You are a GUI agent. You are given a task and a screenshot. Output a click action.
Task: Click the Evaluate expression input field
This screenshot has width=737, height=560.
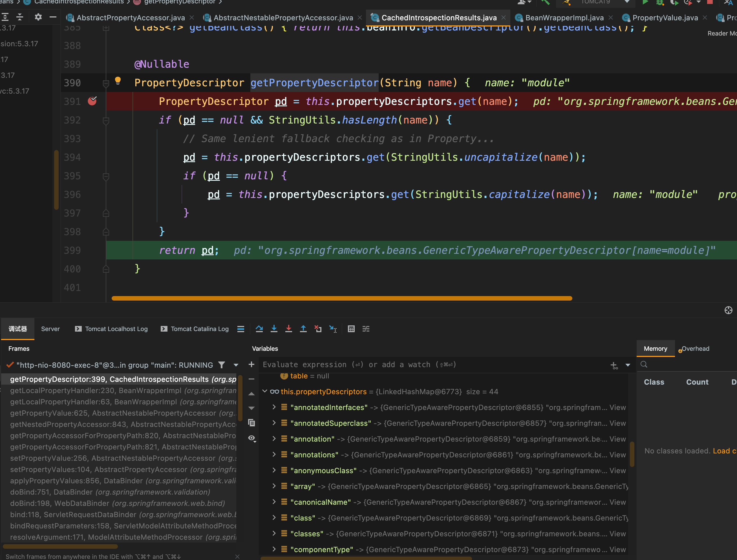coord(433,365)
